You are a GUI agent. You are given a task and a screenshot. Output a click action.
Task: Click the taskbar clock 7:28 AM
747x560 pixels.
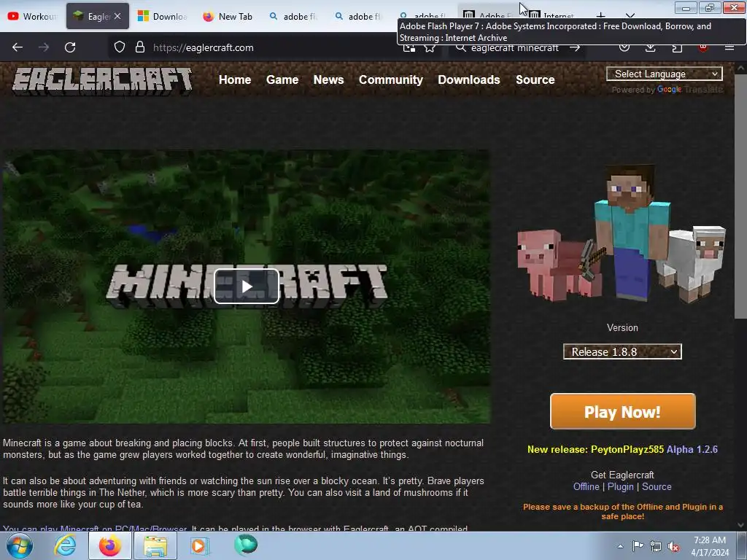(710, 546)
